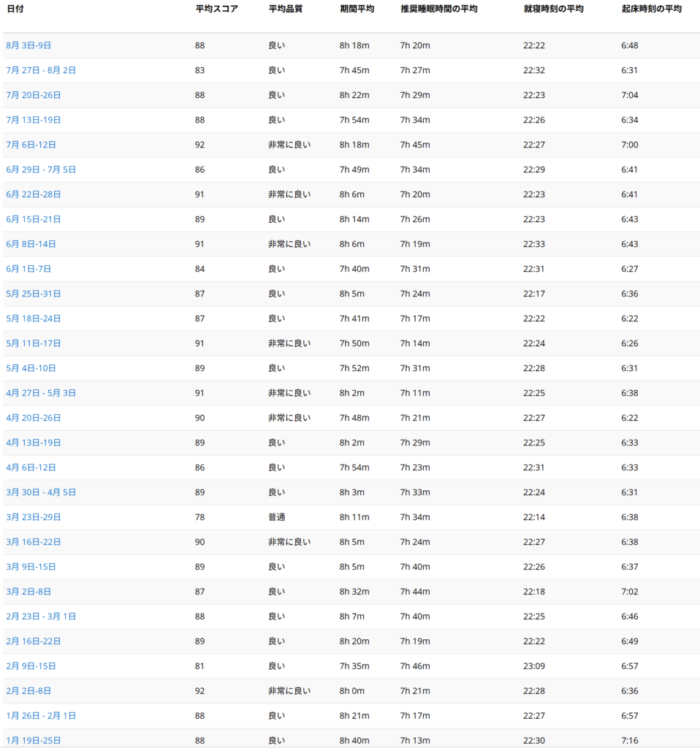The height and width of the screenshot is (748, 700).
Task: Select the 2月 9日-15日 date link
Action: (x=31, y=666)
